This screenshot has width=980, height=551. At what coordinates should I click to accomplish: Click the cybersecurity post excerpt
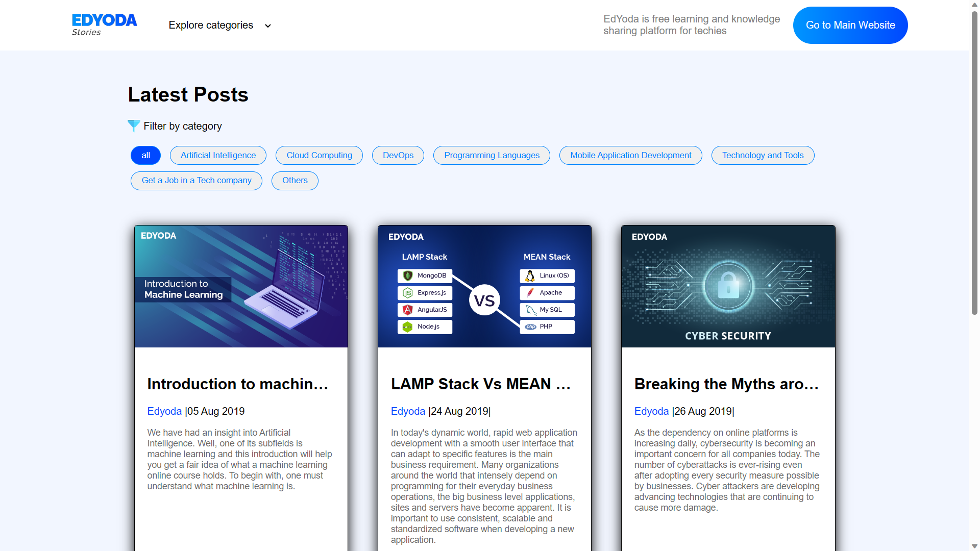coord(727,470)
